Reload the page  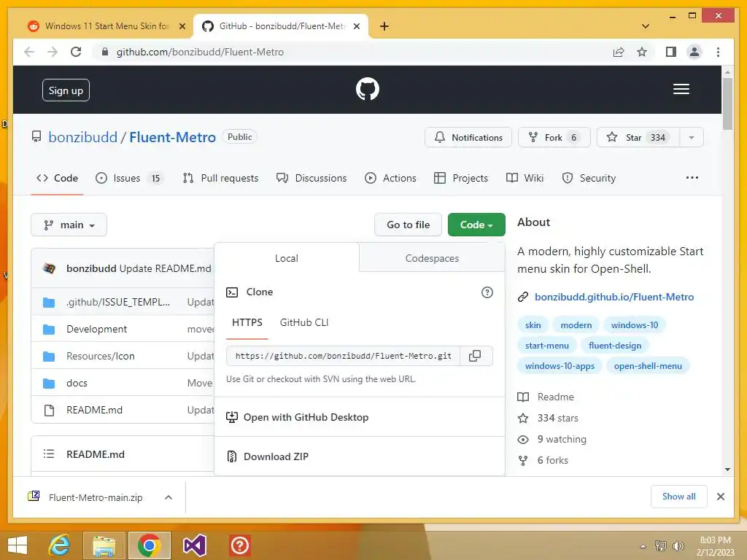coord(76,52)
